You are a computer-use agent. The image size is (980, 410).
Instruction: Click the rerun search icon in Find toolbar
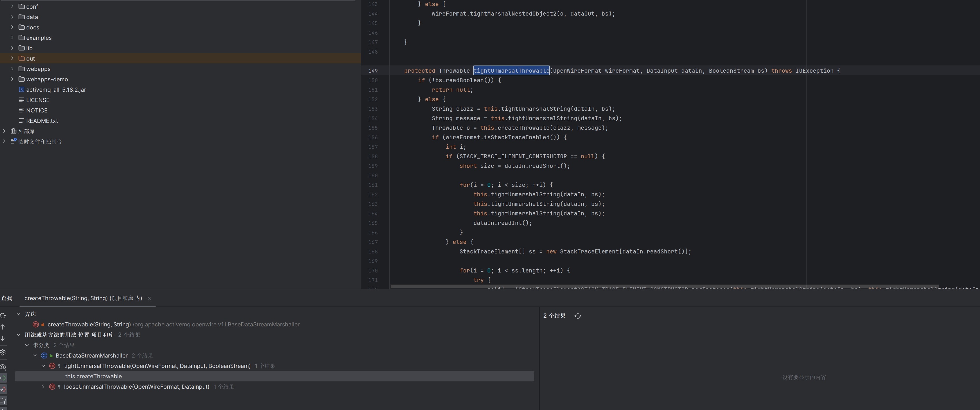(x=3, y=316)
